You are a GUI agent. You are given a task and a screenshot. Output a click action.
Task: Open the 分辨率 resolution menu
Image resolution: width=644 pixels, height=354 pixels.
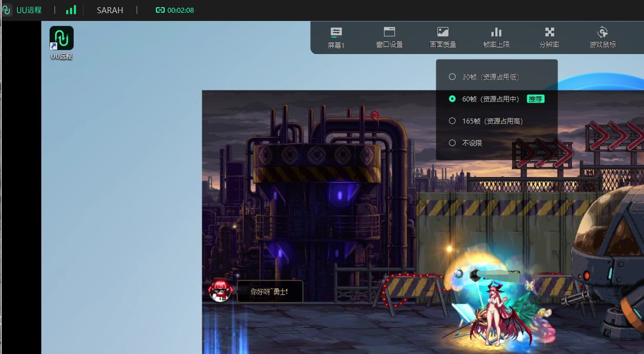(x=550, y=38)
